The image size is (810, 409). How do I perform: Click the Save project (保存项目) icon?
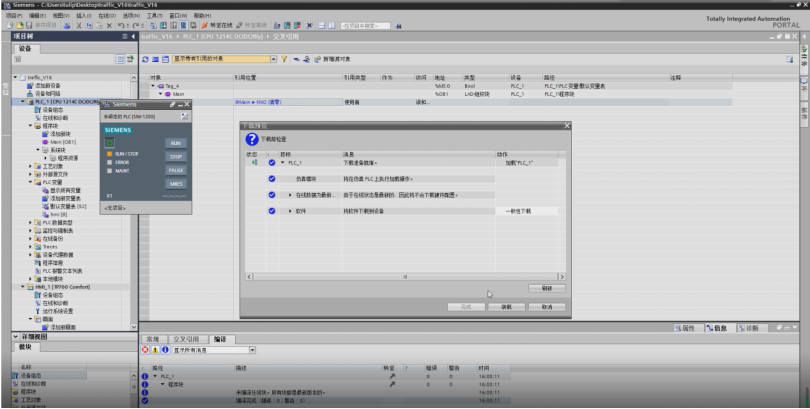[29, 25]
